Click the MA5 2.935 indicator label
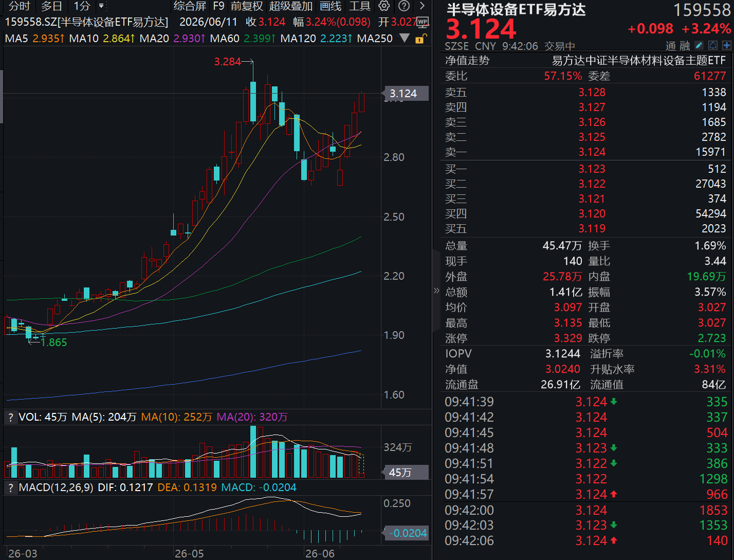The image size is (734, 560). pos(35,38)
